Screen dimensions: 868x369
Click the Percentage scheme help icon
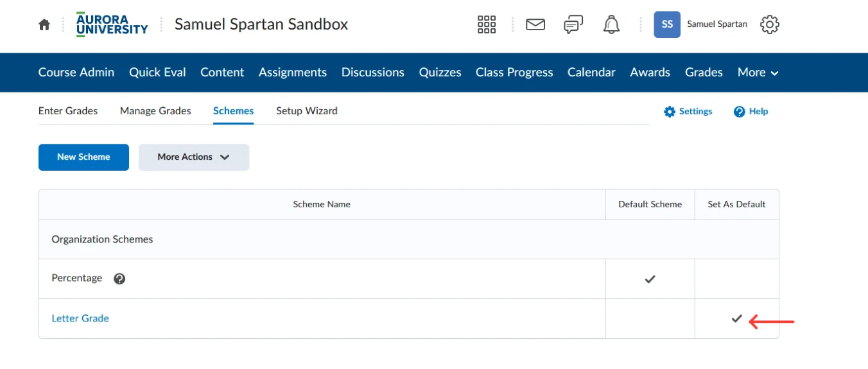pyautogui.click(x=119, y=279)
